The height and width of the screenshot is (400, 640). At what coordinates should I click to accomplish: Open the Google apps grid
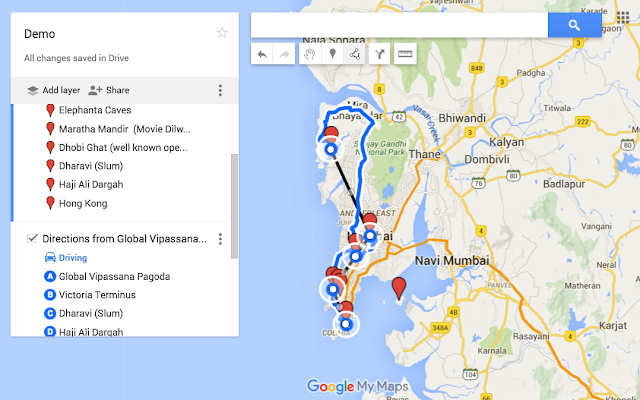(623, 18)
